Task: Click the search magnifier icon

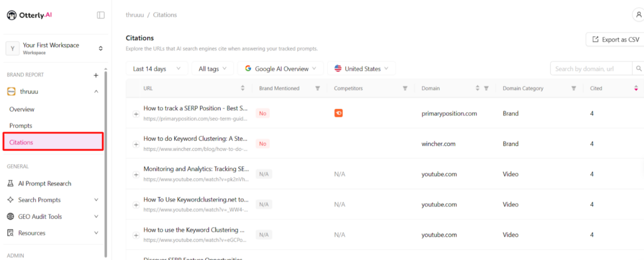Action: (x=638, y=69)
